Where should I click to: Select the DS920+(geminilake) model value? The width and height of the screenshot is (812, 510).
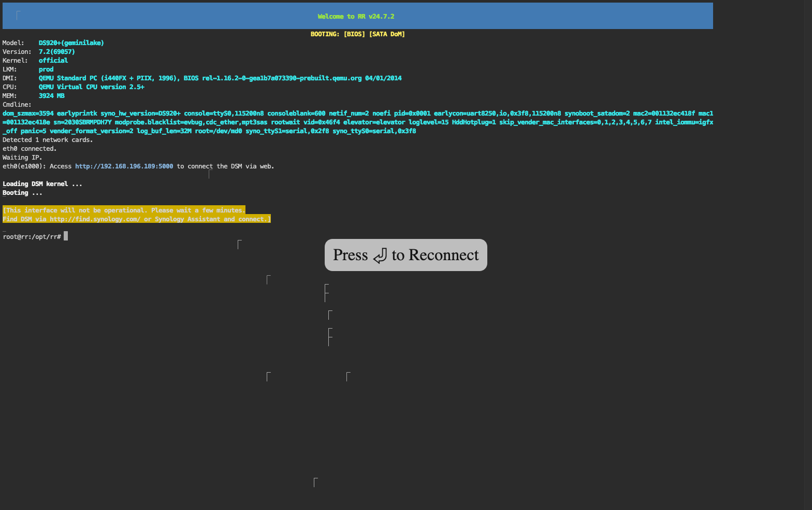[71, 43]
